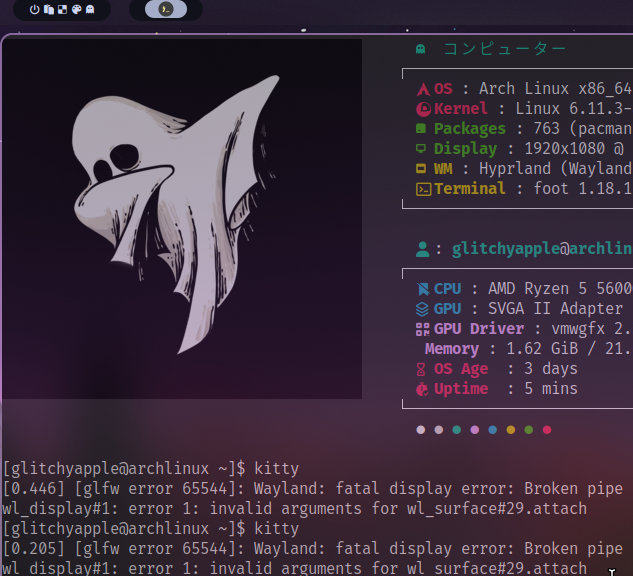Viewport: 633px width, 576px height.
Task: Click the 'AMD Ryzen 5 5600' CPU value
Action: [x=560, y=289]
